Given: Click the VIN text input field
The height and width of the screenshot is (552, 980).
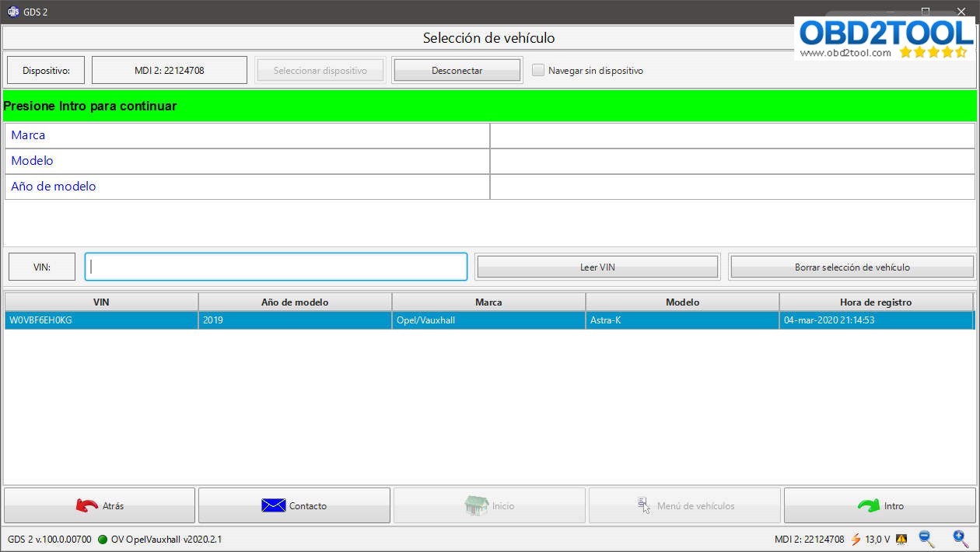Looking at the screenshot, I should [276, 267].
